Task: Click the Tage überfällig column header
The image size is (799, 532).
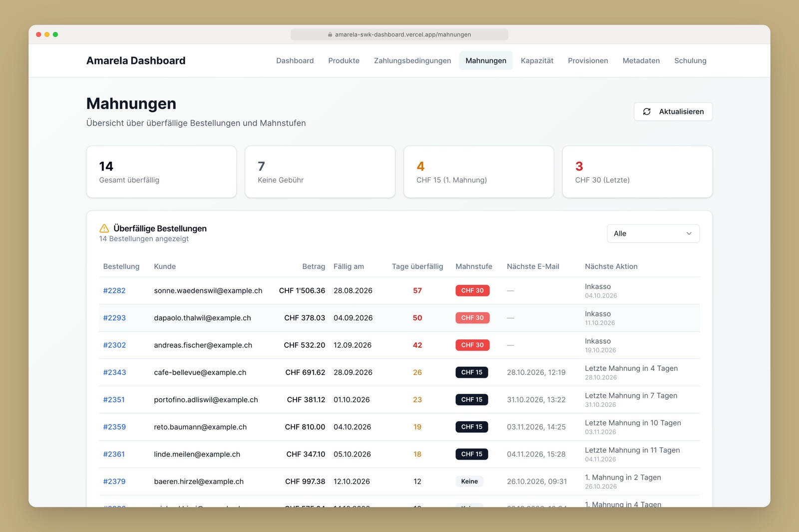Action: point(417,267)
